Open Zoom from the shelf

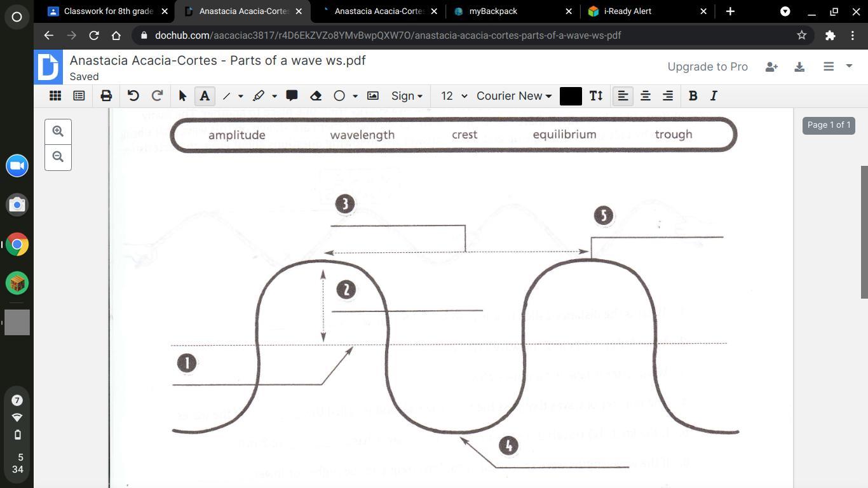(x=17, y=166)
